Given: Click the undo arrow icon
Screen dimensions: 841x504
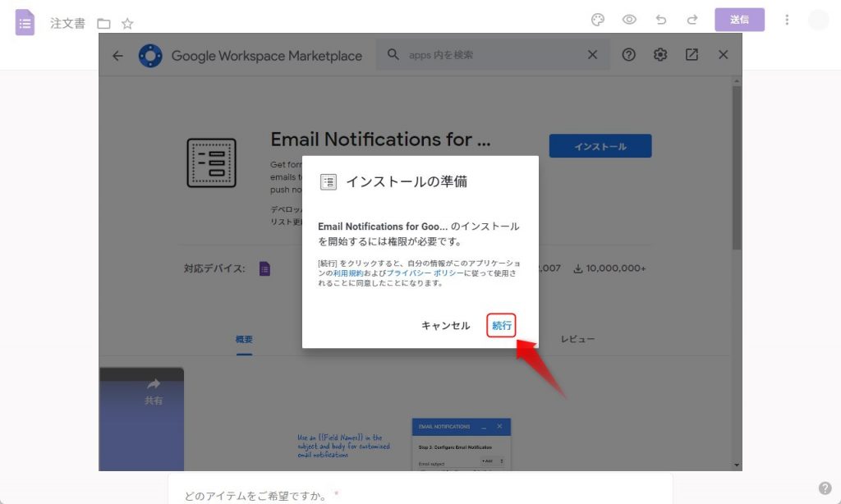Looking at the screenshot, I should click(661, 20).
